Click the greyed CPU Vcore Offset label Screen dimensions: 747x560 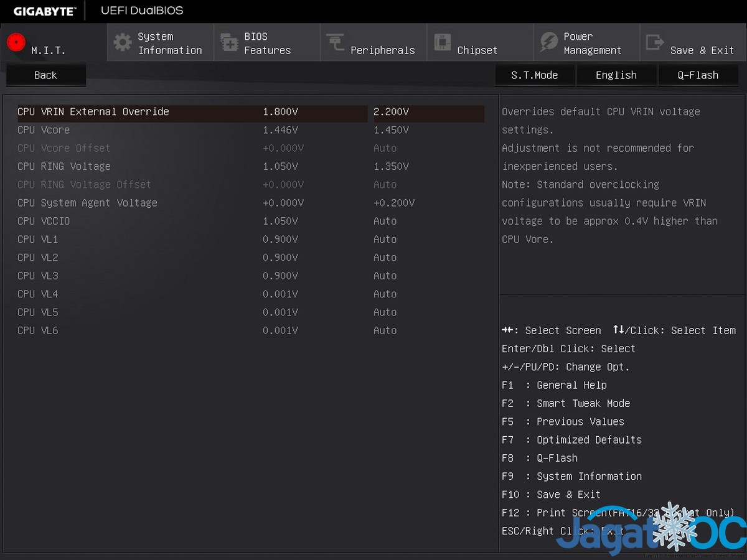[x=64, y=148]
